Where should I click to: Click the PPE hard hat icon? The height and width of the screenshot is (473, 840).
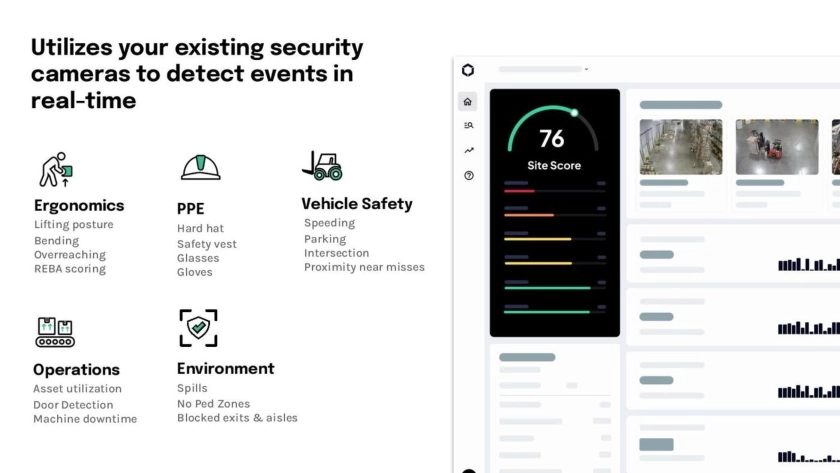coord(200,166)
